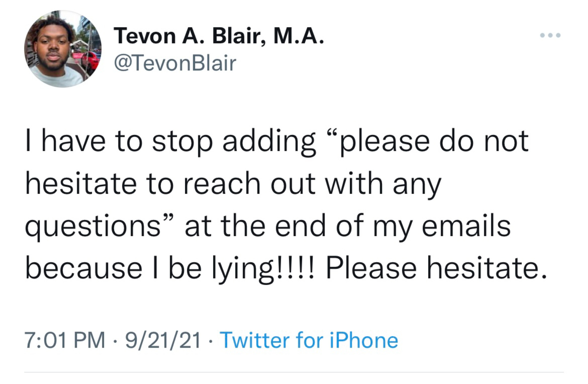Click the words "Please hesitate." in tweet
The height and width of the screenshot is (384, 588).
pyautogui.click(x=436, y=268)
